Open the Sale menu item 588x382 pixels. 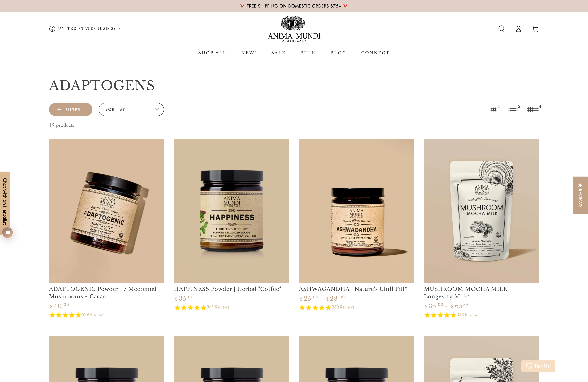pos(278,53)
